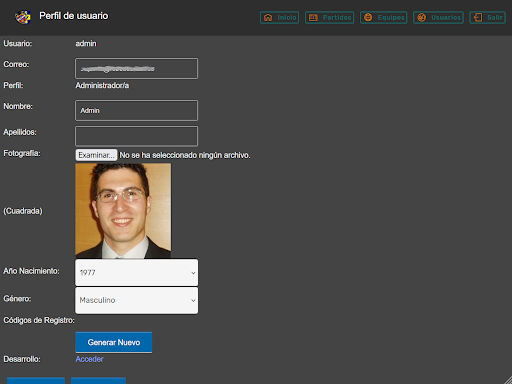This screenshot has width=512, height=384.
Task: Click the ball icon on the Equipos button
Action: tap(368, 18)
